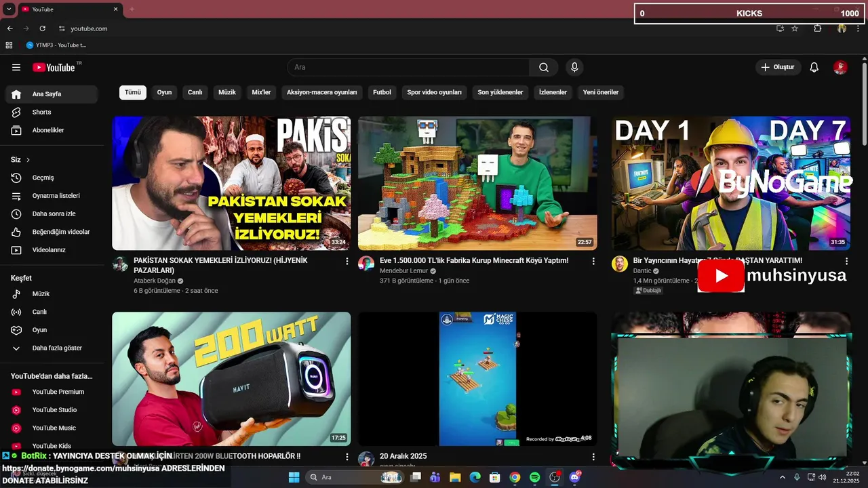This screenshot has height=488, width=868.
Task: Open YouTube Music link
Action: click(52, 428)
